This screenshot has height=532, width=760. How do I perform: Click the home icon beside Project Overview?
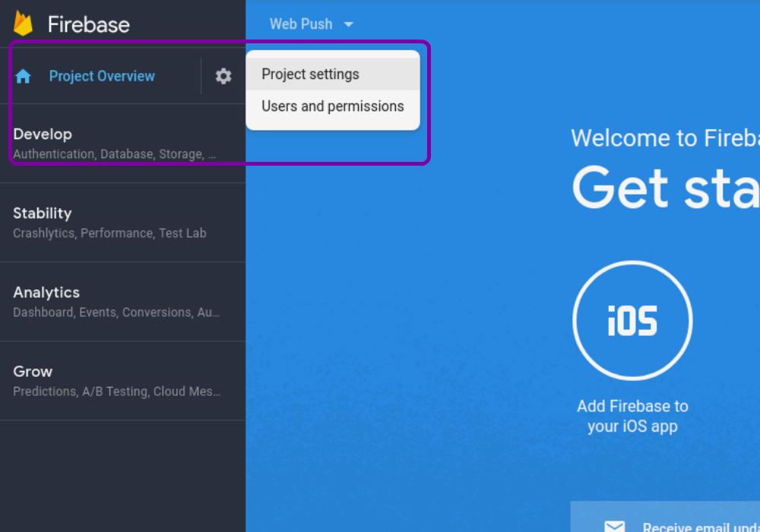pos(23,76)
